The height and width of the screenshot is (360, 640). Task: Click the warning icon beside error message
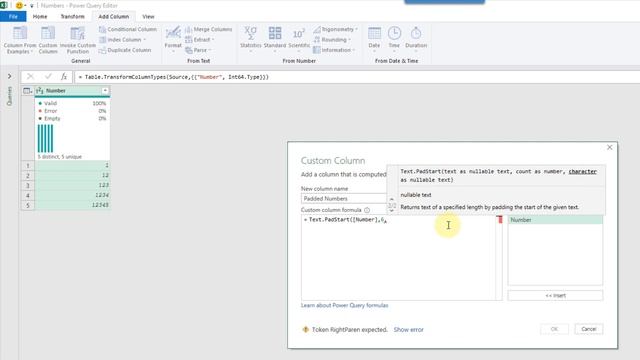[x=305, y=329]
